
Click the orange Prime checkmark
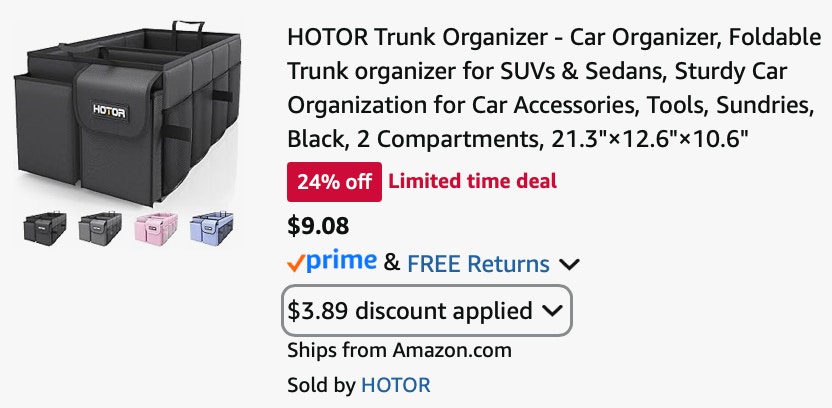click(296, 263)
